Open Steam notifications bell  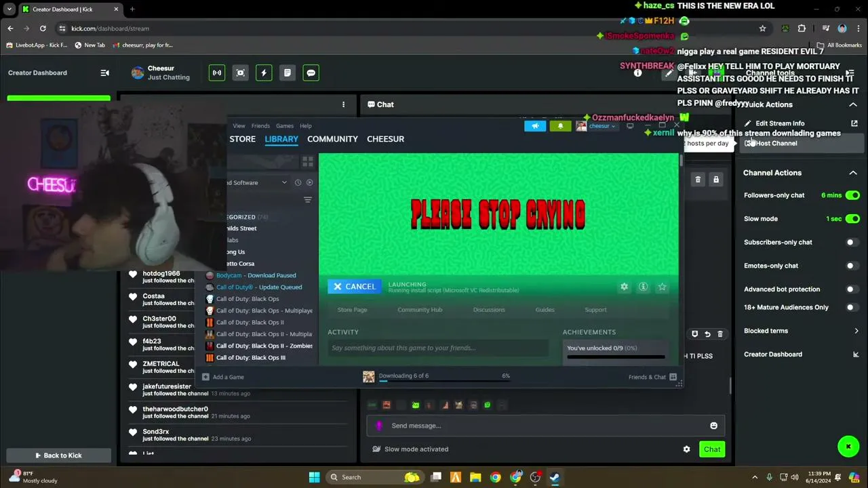[x=560, y=126]
